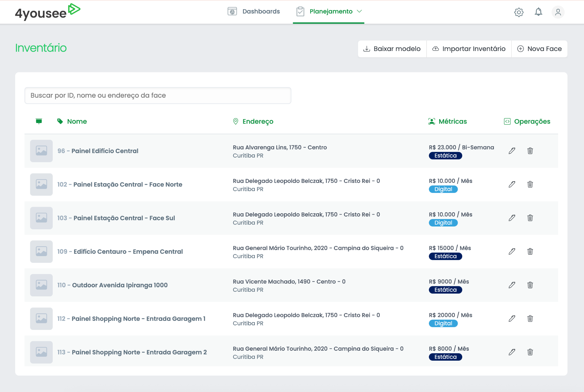
Task: Click the 4yousee logo
Action: (47, 12)
